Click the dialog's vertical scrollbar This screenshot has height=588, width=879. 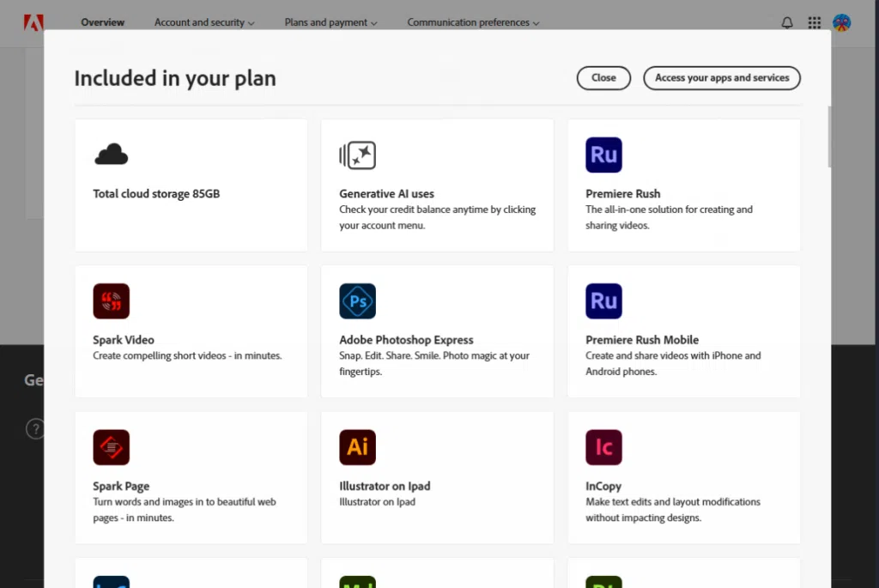click(x=828, y=137)
